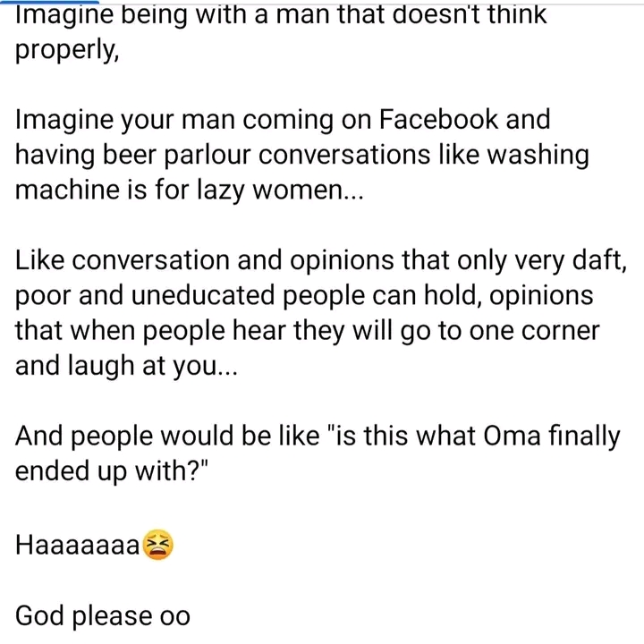Click the tired-face emoji after Haaaaaaa

point(158,544)
